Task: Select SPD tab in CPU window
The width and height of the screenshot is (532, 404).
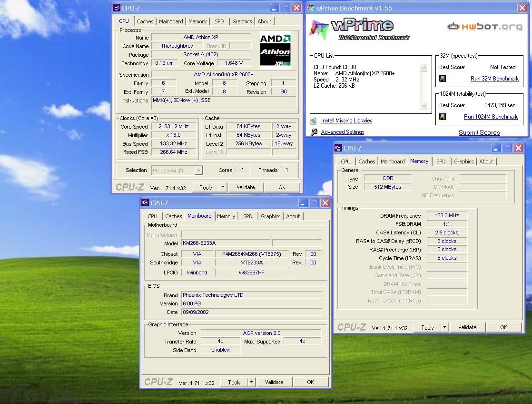Action: [x=219, y=21]
